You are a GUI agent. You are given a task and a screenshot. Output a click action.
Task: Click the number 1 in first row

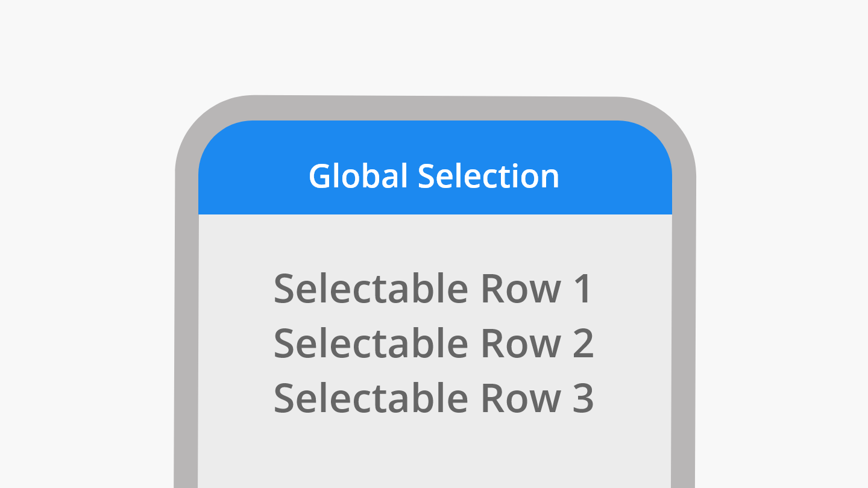click(x=582, y=289)
